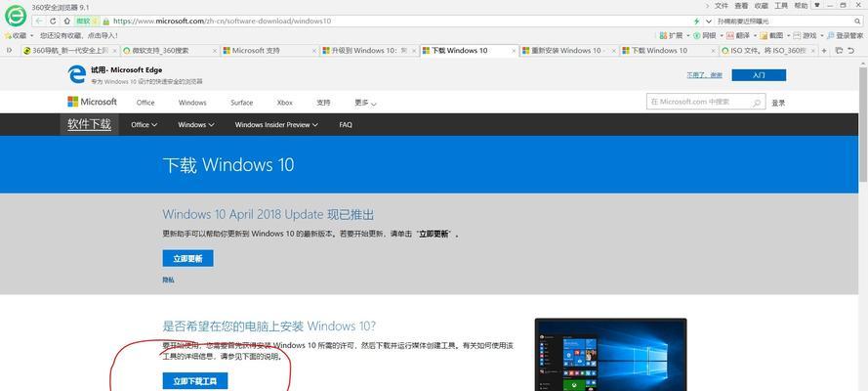Viewport: 868px width, 391px height.
Task: Click the 翻译 translate icon
Action: click(x=730, y=35)
